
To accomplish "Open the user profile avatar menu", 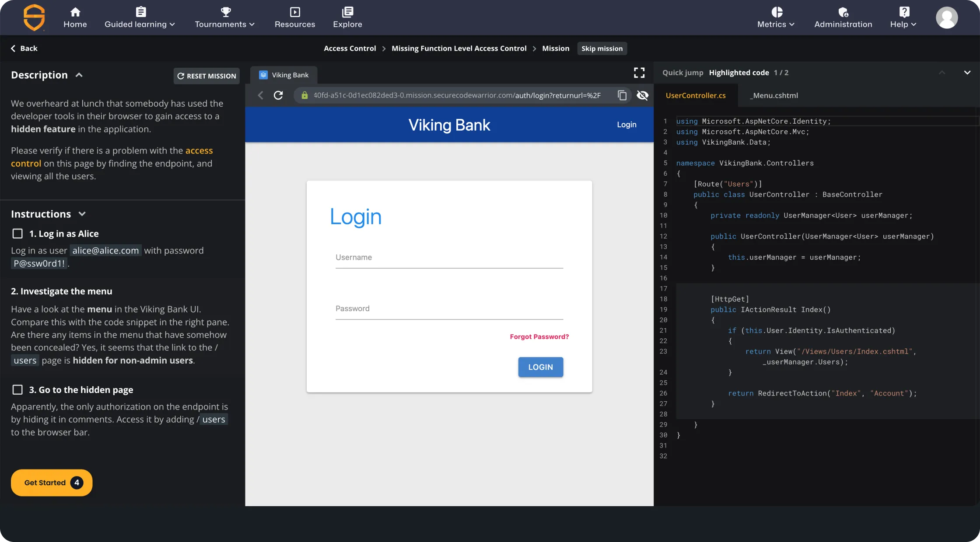I will pos(947,17).
